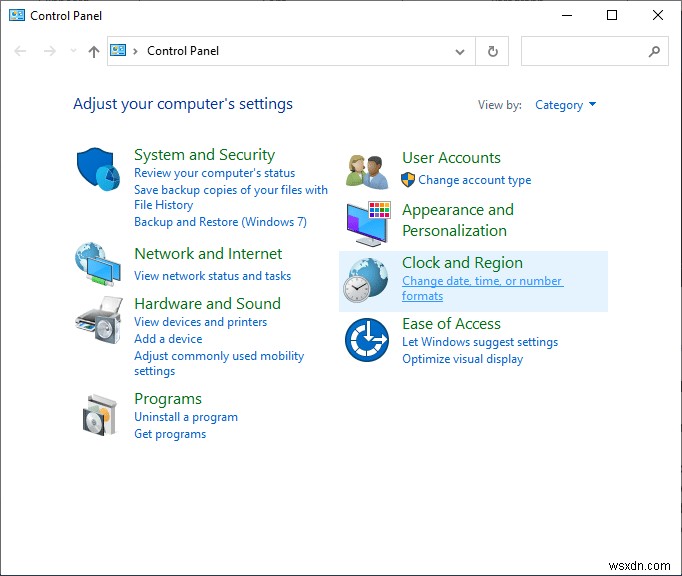Maximize the Control Panel window
682x576 pixels.
612,15
